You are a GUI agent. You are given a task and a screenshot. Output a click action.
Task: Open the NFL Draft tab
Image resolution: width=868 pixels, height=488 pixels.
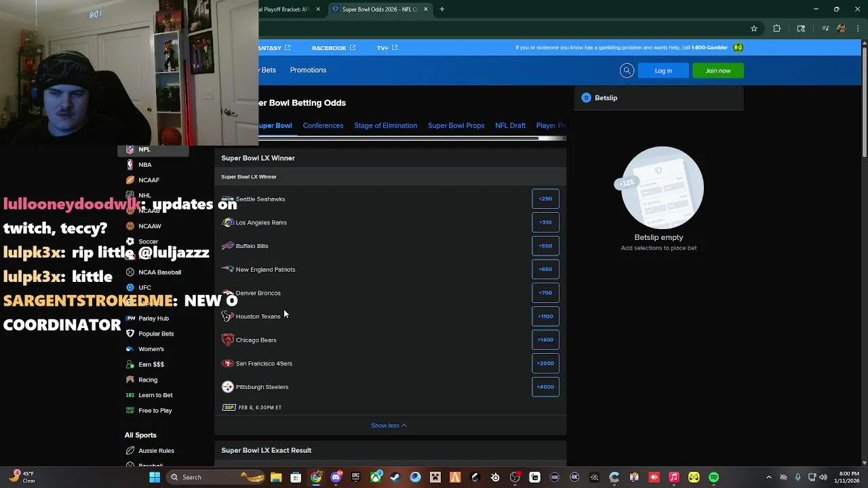point(510,125)
